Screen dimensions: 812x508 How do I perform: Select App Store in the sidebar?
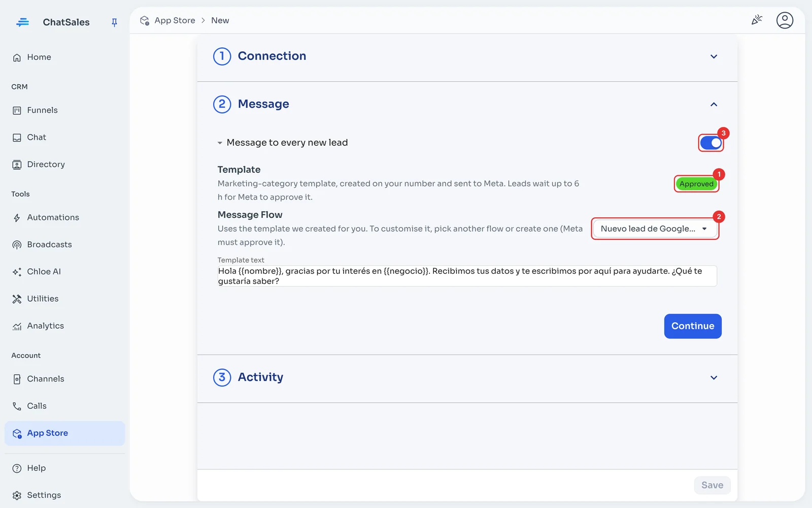64,433
